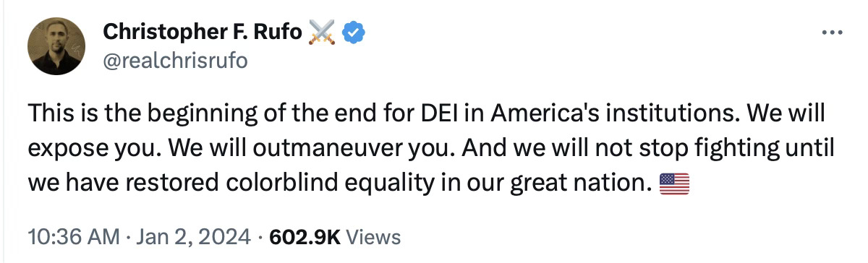The image size is (868, 263).
Task: Visit the @realchrisrufo handle link
Action: pyautogui.click(x=176, y=61)
